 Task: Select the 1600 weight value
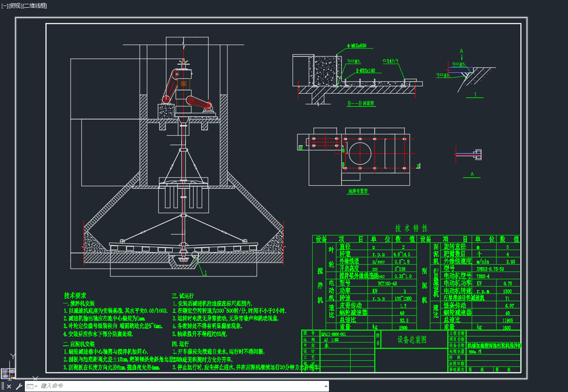507,327
